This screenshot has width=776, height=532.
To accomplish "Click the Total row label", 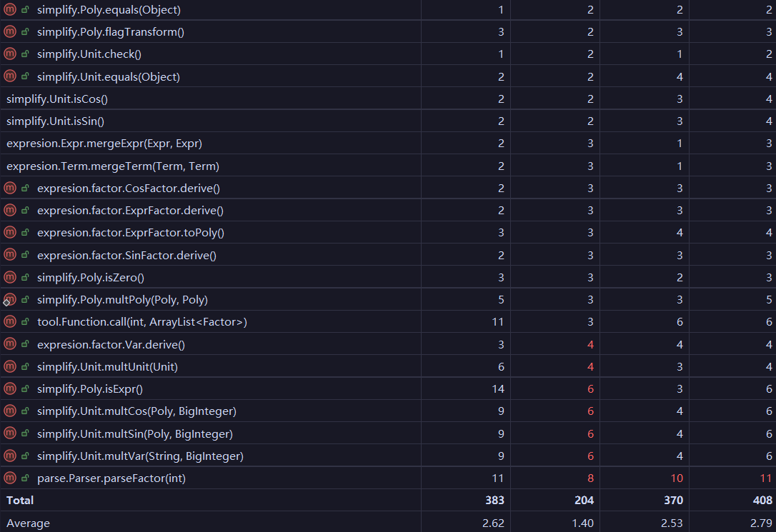I will [x=20, y=501].
